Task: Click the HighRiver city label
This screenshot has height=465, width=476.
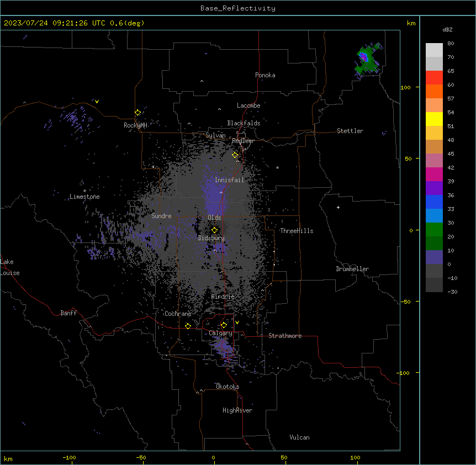Action: point(237,410)
